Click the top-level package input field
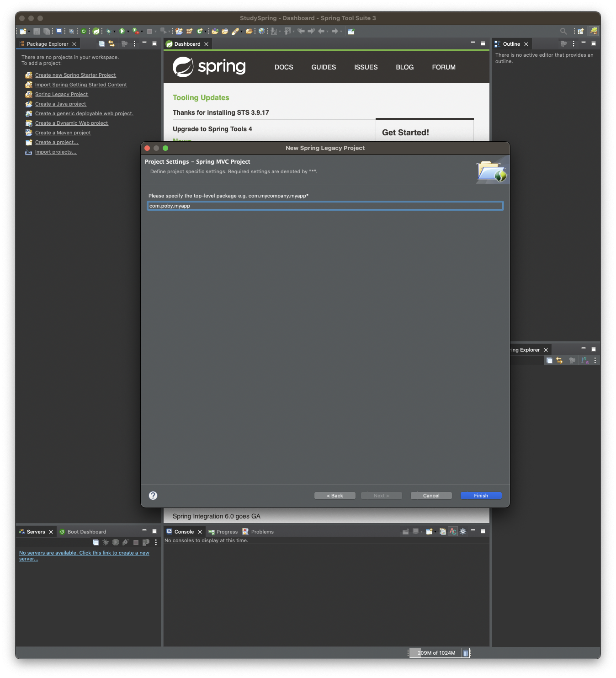Image resolution: width=616 pixels, height=678 pixels. coord(325,206)
